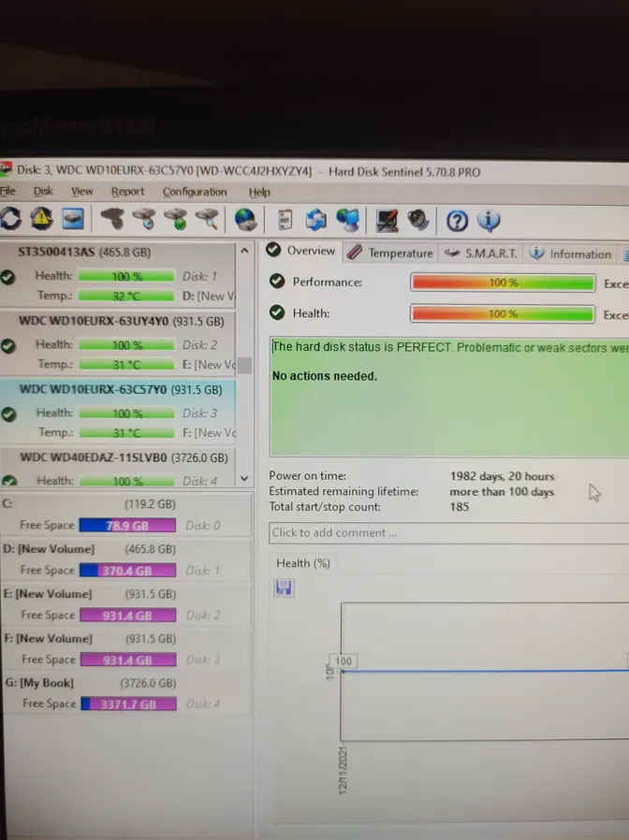This screenshot has width=629, height=840.
Task: Click the disk with magnifier surface test icon
Action: pos(208,220)
